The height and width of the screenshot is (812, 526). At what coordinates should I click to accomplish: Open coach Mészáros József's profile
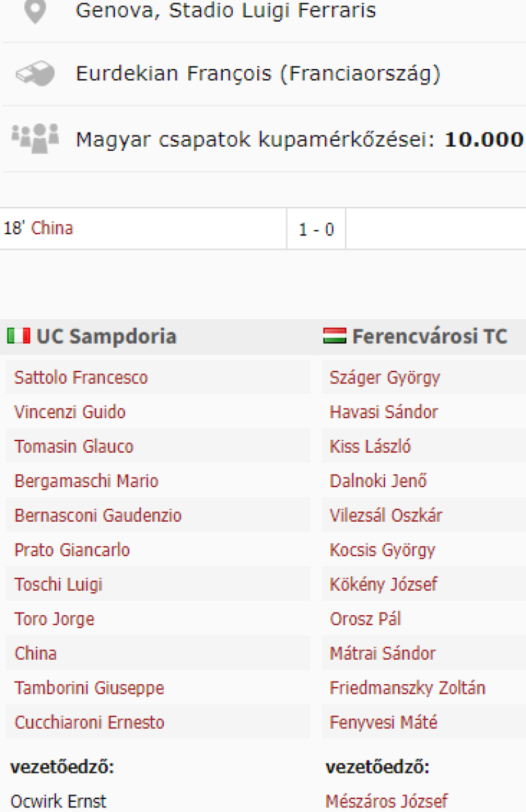[386, 802]
